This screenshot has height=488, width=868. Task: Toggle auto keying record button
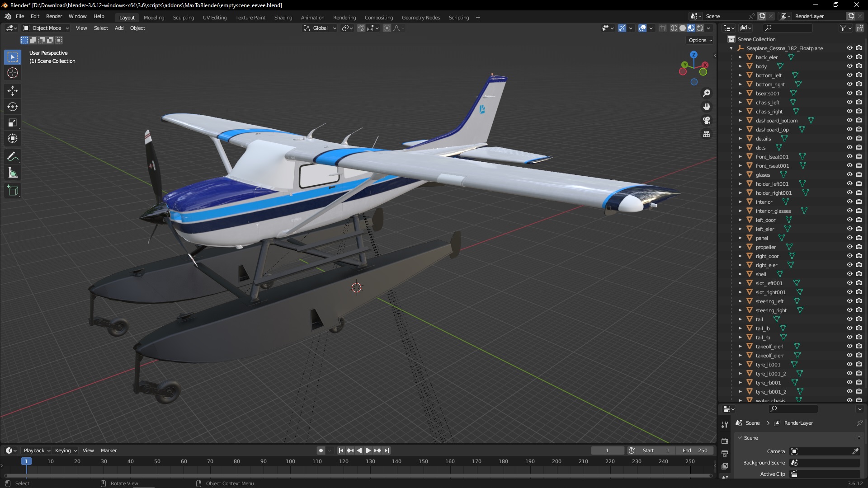(x=321, y=450)
